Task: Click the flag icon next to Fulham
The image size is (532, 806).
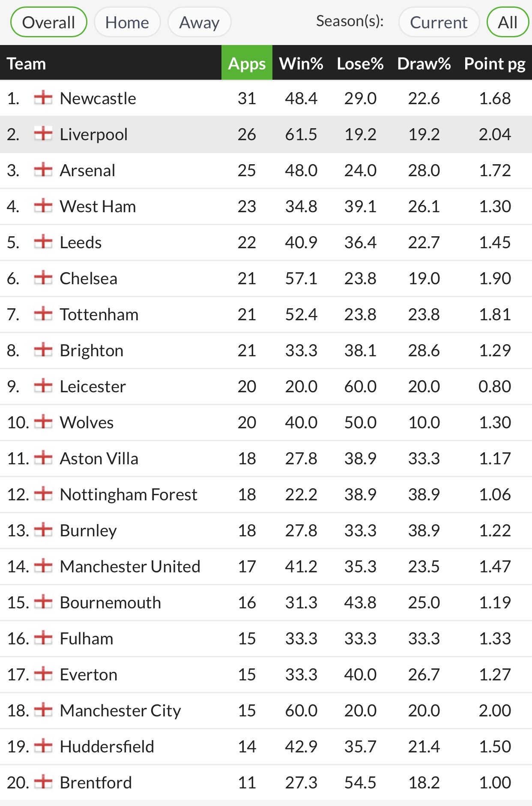Action: (x=43, y=638)
